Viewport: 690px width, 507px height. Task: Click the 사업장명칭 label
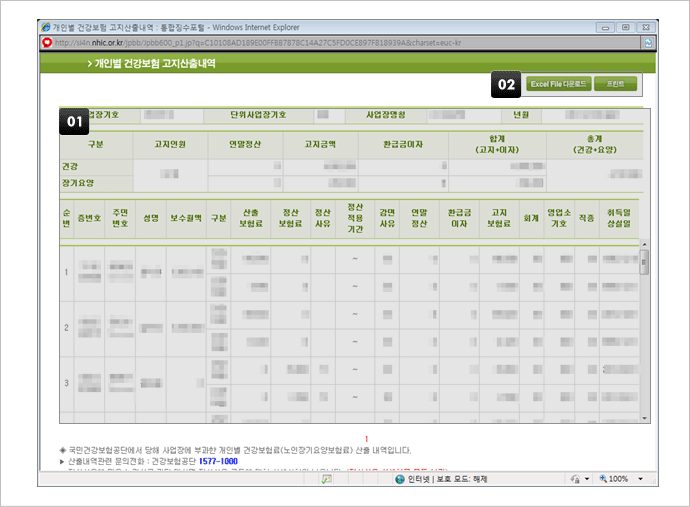click(385, 115)
